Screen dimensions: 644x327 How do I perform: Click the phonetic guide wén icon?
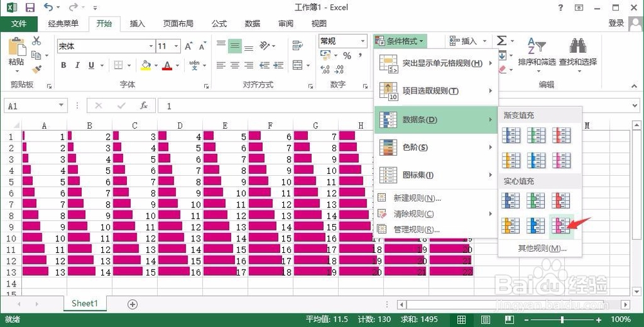point(194,65)
